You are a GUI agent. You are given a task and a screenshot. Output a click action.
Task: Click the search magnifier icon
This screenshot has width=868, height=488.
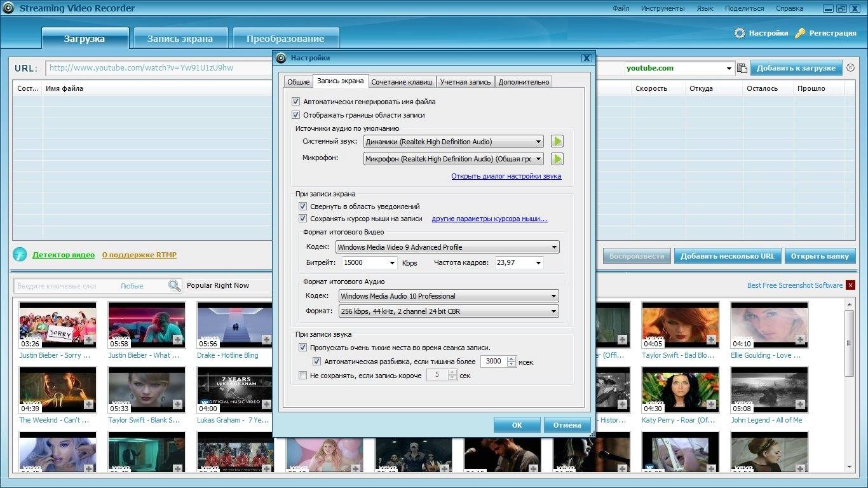pos(174,286)
